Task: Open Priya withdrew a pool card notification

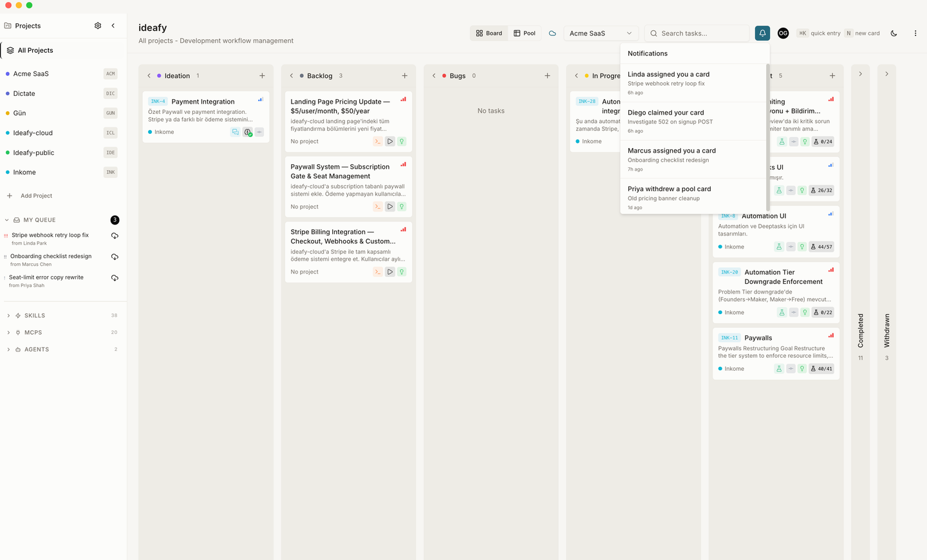Action: pyautogui.click(x=693, y=198)
